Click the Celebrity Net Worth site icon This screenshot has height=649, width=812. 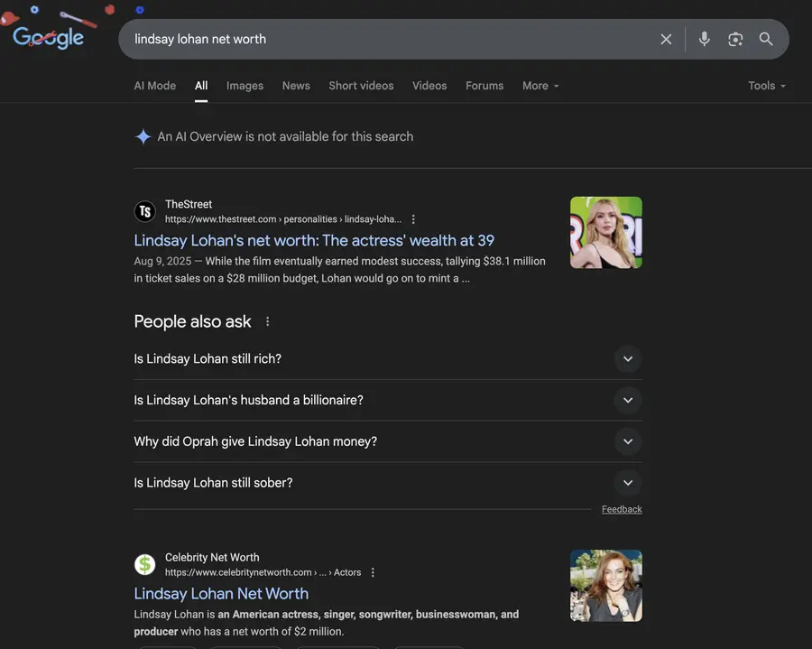click(145, 564)
